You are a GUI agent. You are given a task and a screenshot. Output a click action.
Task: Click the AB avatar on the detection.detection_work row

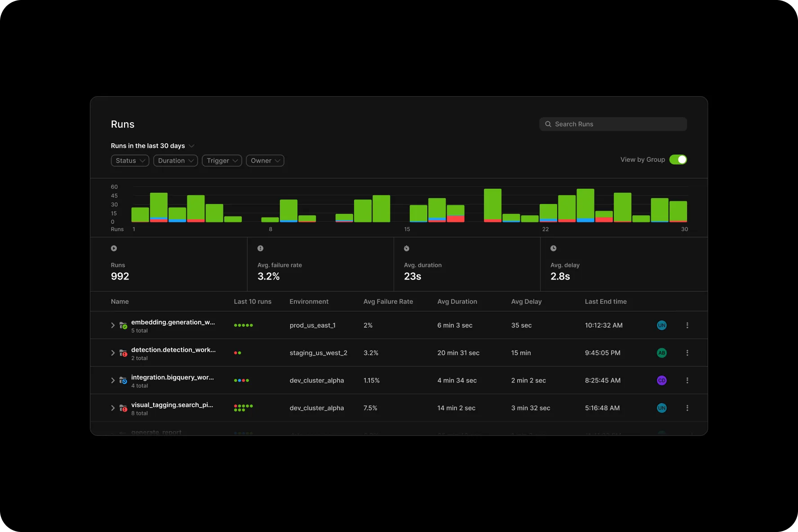pyautogui.click(x=661, y=353)
